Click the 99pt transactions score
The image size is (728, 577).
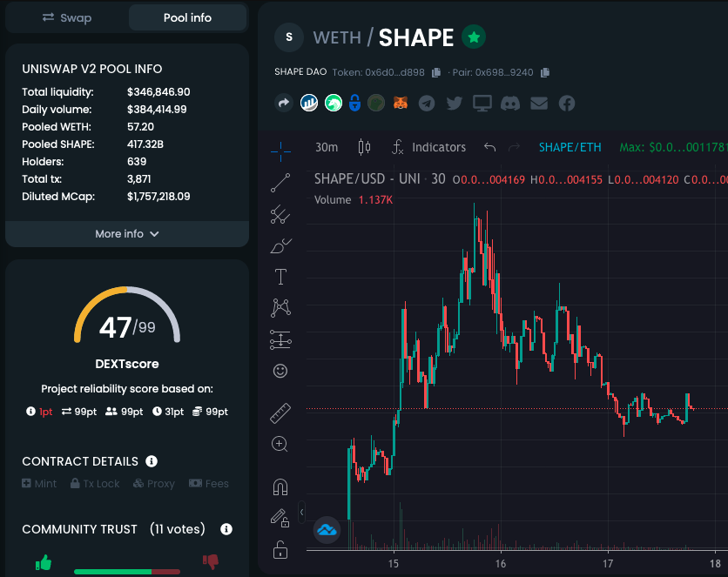(x=79, y=412)
